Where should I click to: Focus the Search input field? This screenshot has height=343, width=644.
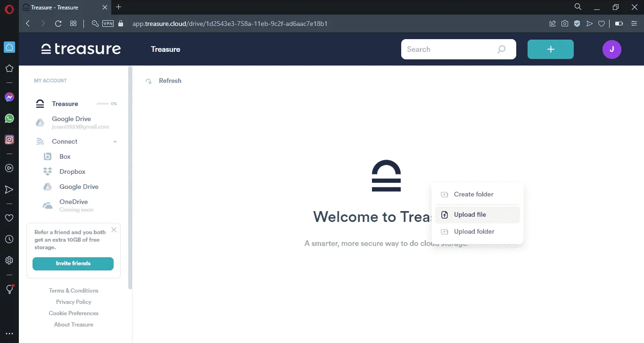tap(458, 49)
